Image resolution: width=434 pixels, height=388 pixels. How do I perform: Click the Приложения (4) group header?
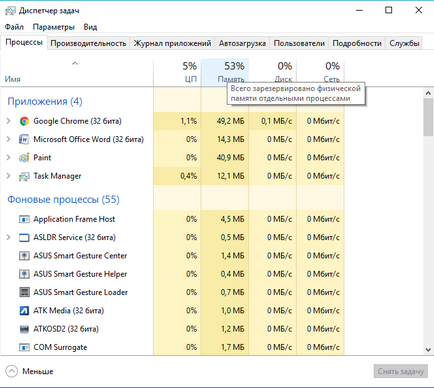pos(45,101)
